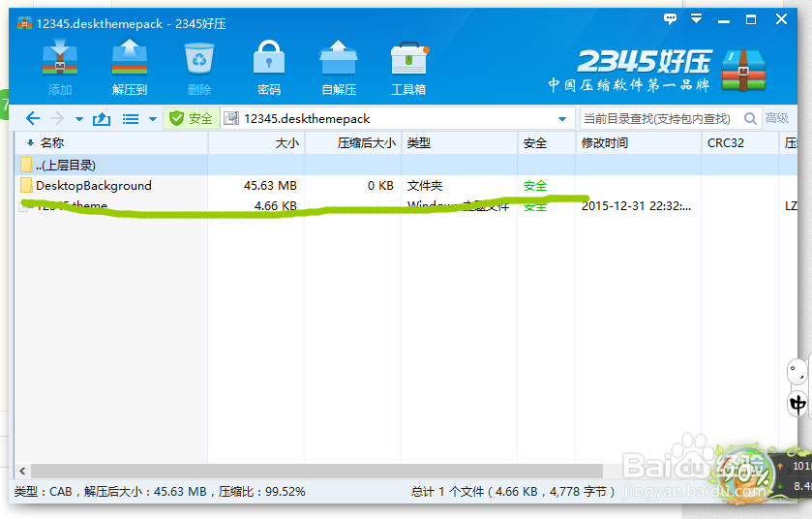
Task: Expand the navigation history dropdown arrow
Action: (x=79, y=119)
